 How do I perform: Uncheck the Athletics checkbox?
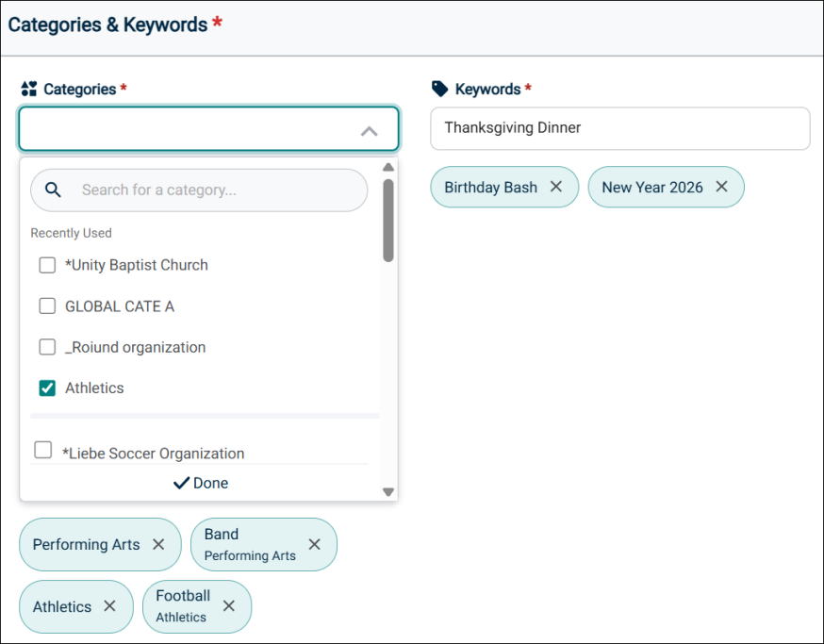[x=47, y=388]
